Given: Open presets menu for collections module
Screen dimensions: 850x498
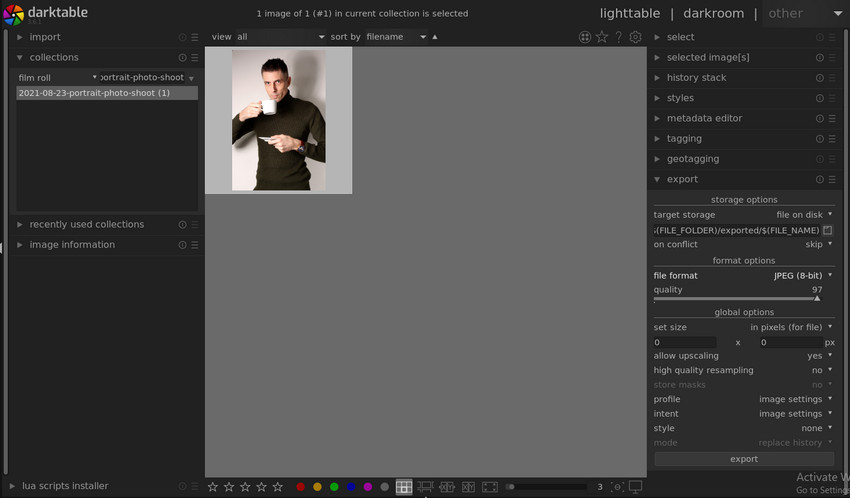Looking at the screenshot, I should [x=195, y=57].
